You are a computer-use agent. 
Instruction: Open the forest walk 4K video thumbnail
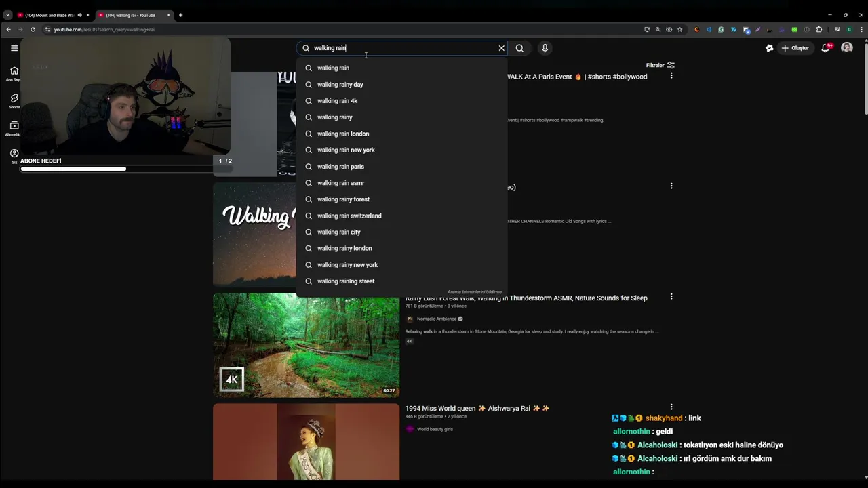[306, 345]
